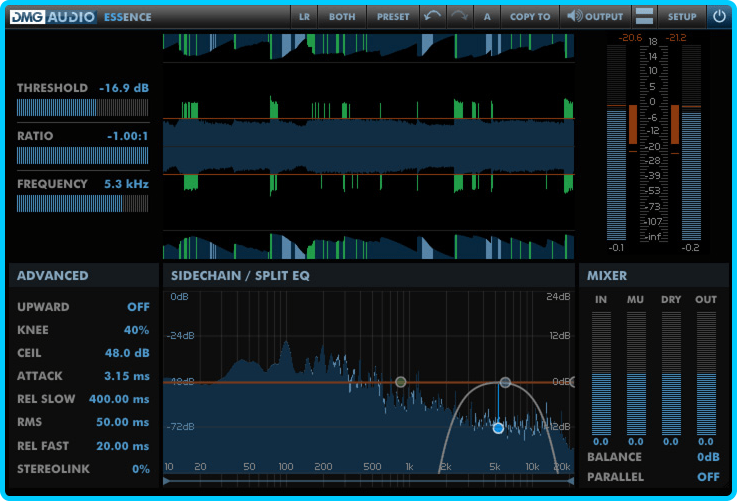Click the ratio value -1.00:1

coord(127,136)
